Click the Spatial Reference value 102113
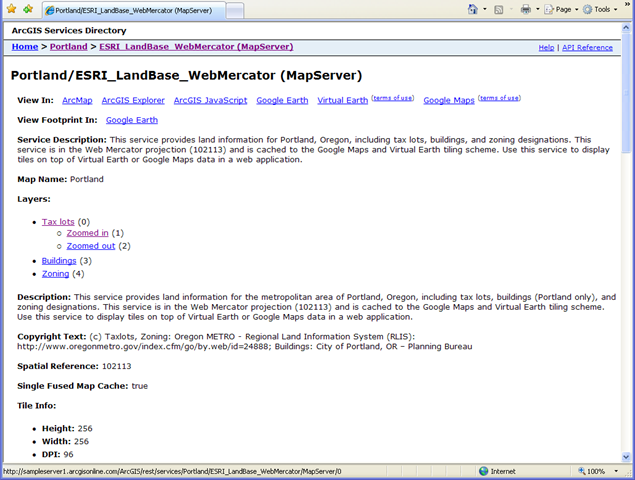The height and width of the screenshot is (480, 635). pos(117,366)
